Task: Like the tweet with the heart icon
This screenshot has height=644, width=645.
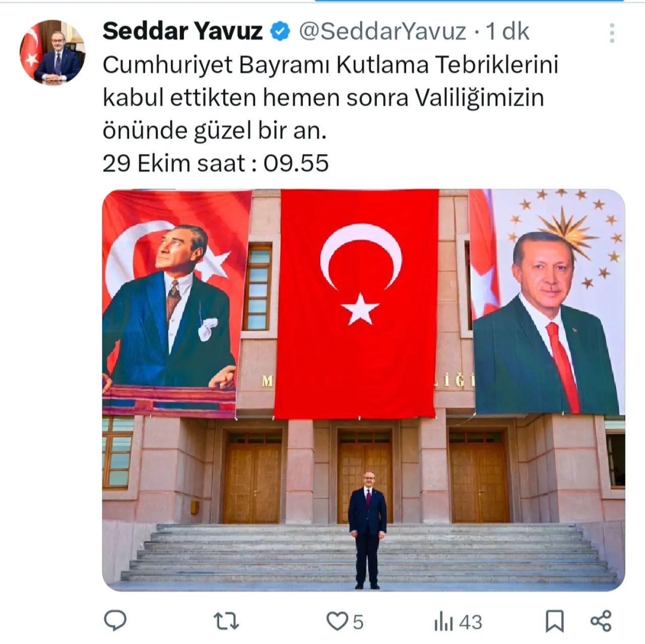Action: tap(337, 621)
